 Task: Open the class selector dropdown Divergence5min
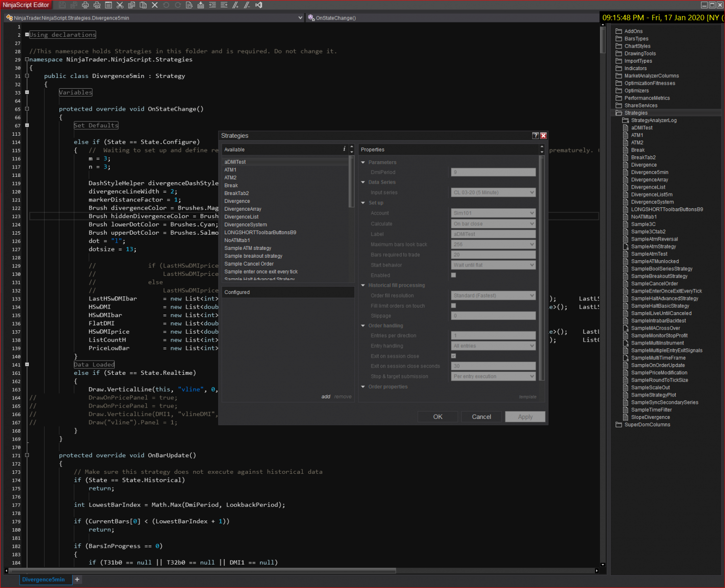(x=300, y=18)
